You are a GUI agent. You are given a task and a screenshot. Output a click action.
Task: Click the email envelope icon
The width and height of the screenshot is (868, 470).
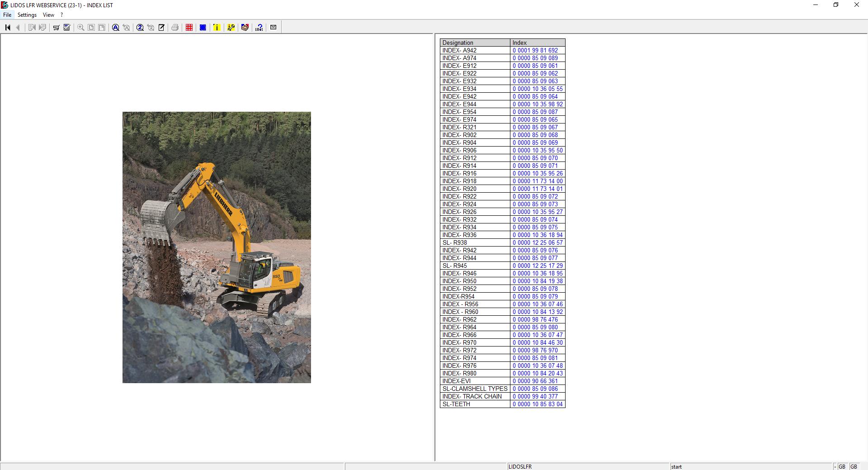pos(273,27)
